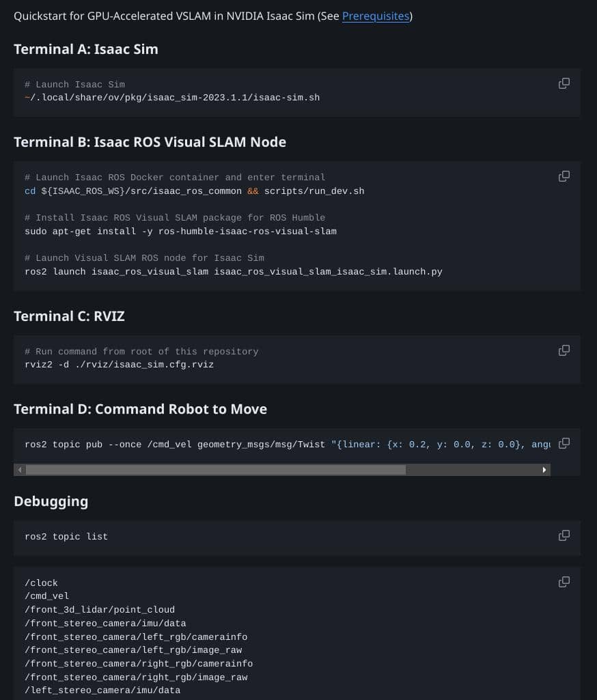The height and width of the screenshot is (700, 597).
Task: Click the /cmd_vel entry in the topic list
Action: (46, 596)
